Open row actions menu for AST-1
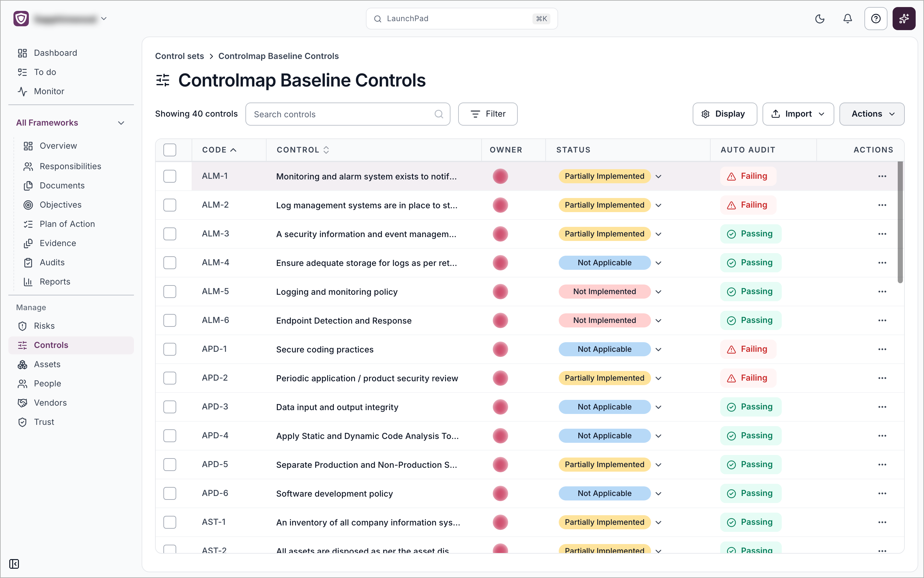This screenshot has width=924, height=578. click(882, 522)
